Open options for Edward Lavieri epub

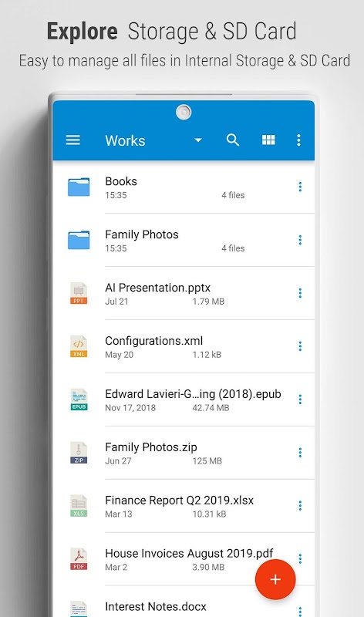click(x=300, y=400)
